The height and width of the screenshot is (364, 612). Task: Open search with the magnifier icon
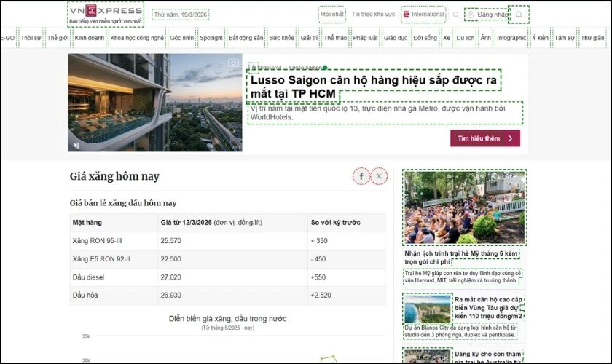pyautogui.click(x=456, y=15)
